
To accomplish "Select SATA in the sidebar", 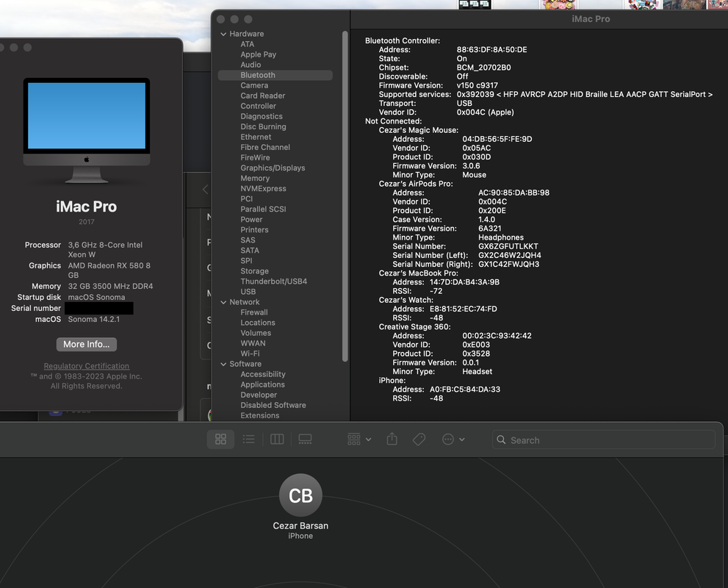I will point(250,251).
